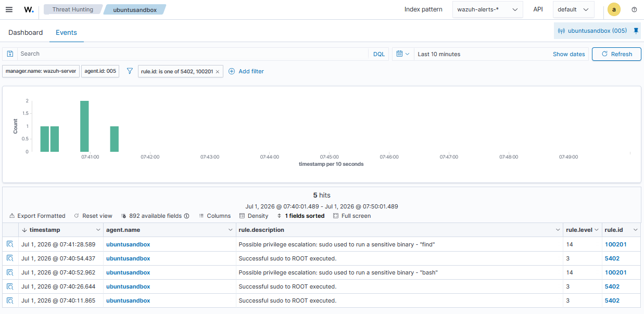Expand the rule.id column menu
The width and height of the screenshot is (644, 314).
click(635, 230)
